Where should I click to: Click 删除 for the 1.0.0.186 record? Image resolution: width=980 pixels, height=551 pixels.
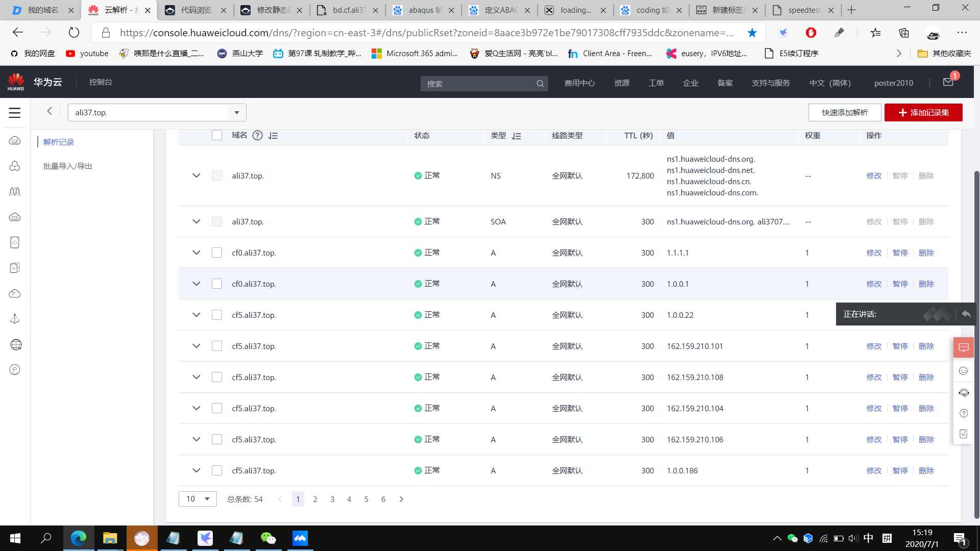coord(926,470)
